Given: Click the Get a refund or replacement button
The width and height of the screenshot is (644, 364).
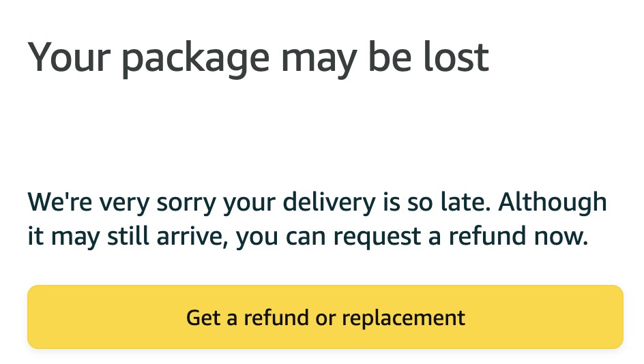Looking at the screenshot, I should click(325, 318).
